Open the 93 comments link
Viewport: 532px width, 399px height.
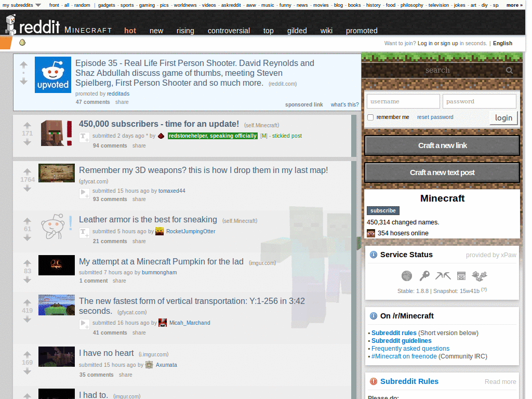coord(110,199)
